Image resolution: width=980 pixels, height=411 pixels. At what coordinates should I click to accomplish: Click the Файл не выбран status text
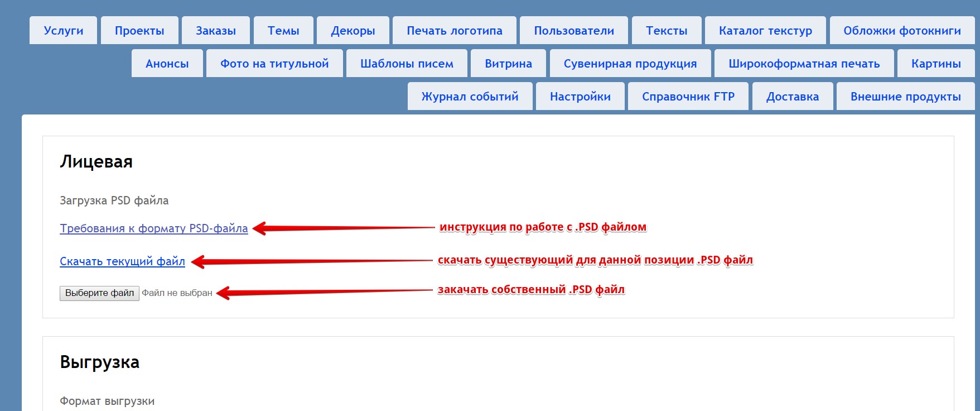tap(177, 293)
